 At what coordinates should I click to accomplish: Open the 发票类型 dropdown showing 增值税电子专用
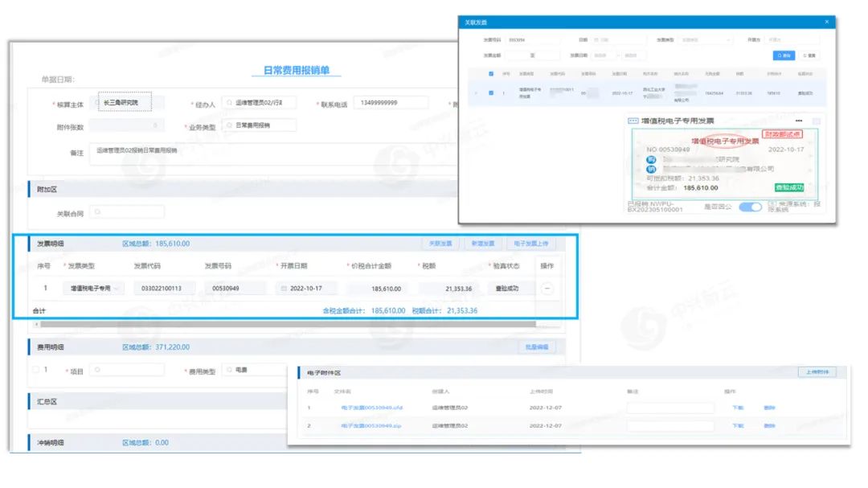[93, 288]
